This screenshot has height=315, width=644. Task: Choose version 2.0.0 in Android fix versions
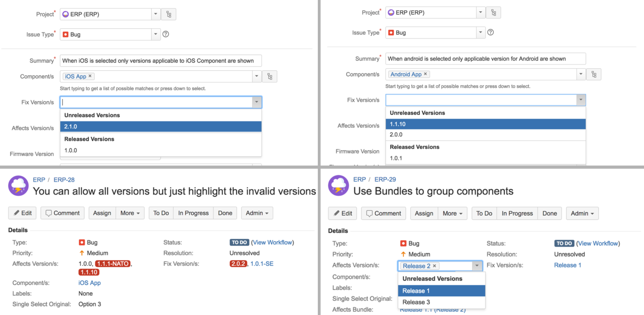pos(485,135)
